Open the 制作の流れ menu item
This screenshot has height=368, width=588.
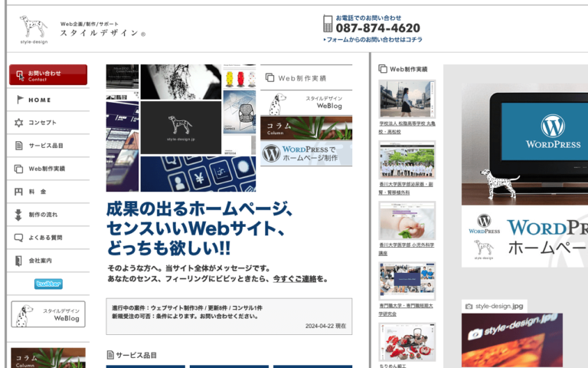coord(48,215)
